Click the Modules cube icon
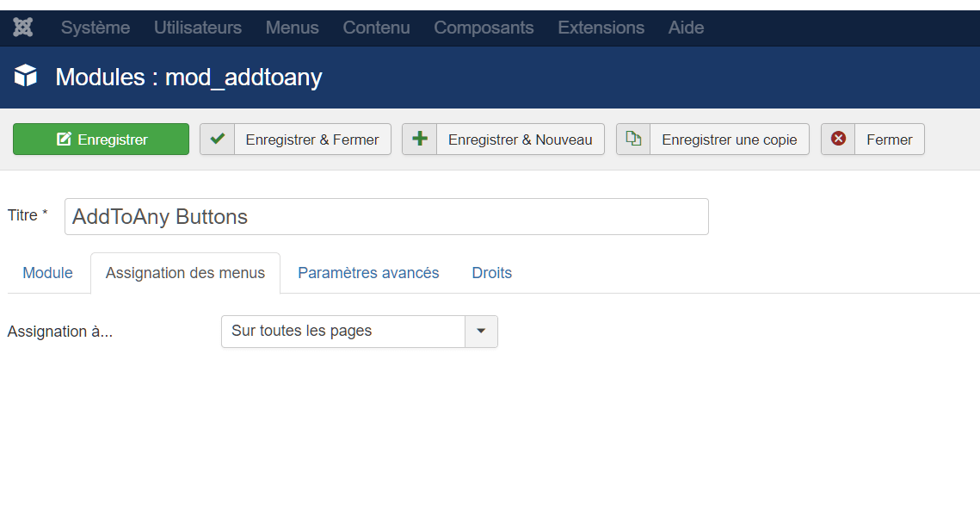 (x=26, y=76)
